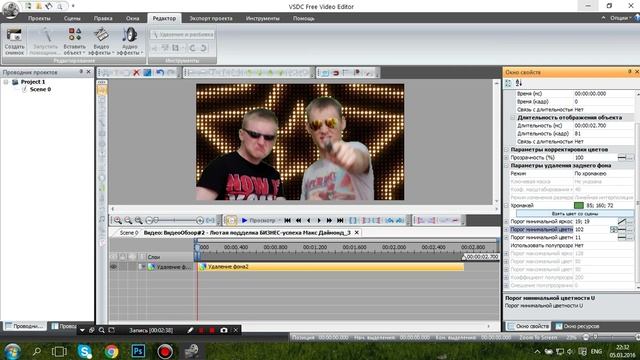Click the Порог минимальной value 102 field
The image size is (640, 360).
coord(591,229)
